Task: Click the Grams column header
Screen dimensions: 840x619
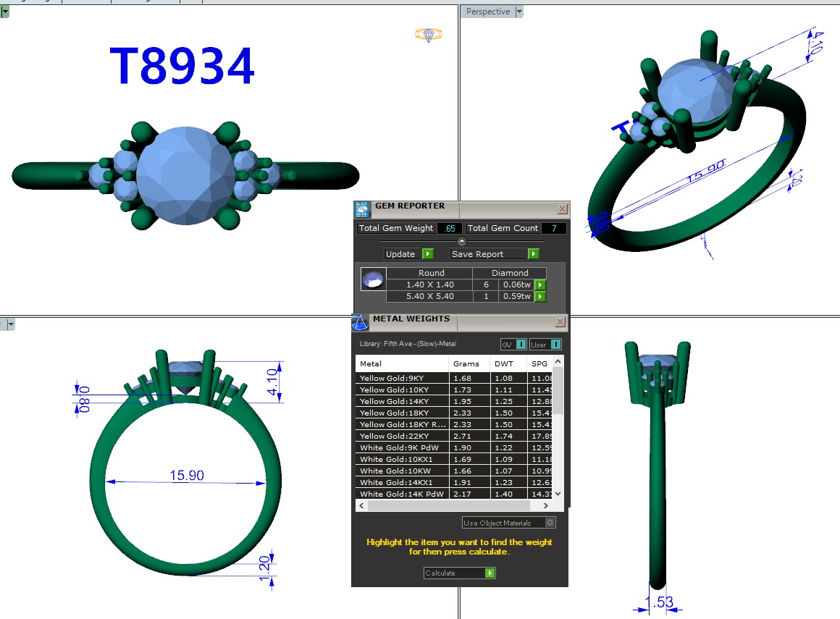Action: tap(461, 363)
